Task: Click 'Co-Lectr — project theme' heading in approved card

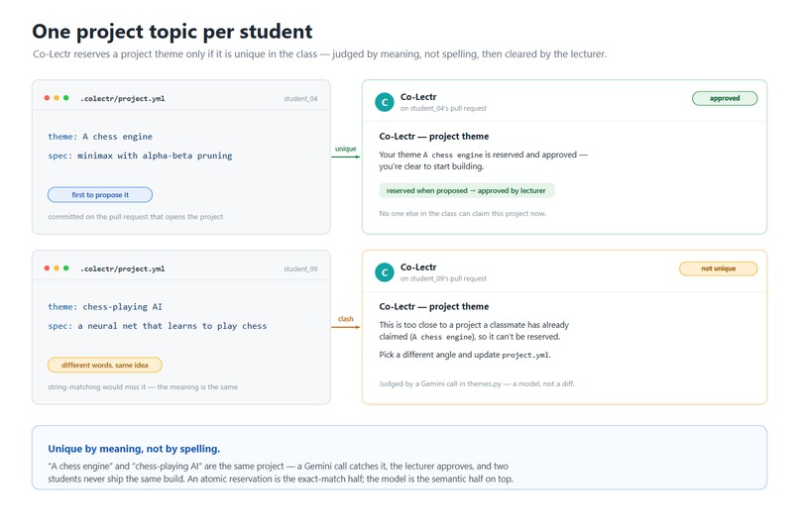Action: 433,137
